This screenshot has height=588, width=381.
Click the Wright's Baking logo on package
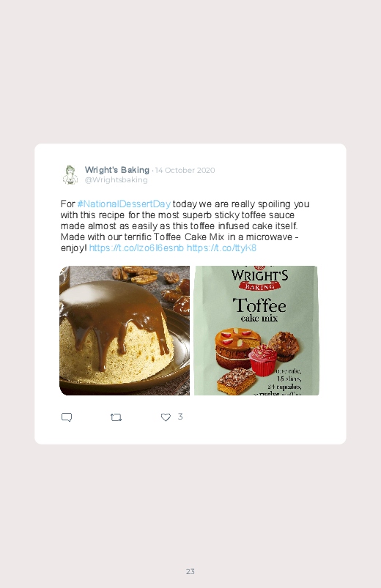point(259,279)
